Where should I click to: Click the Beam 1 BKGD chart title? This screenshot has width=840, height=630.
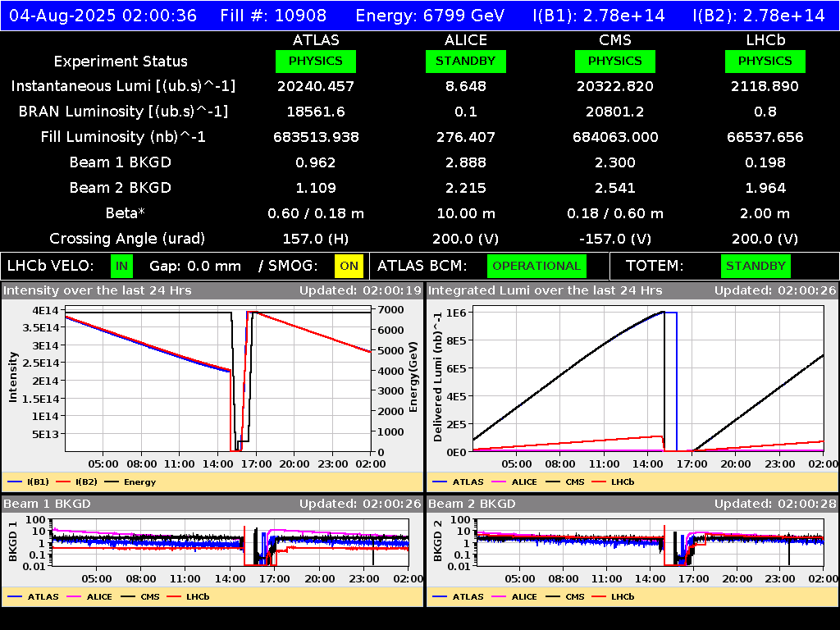[x=47, y=504]
